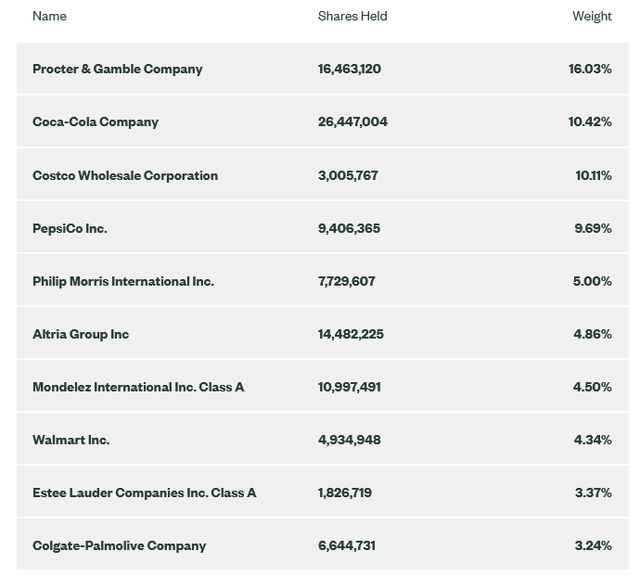640x576 pixels.
Task: Click shares value 26,447,004
Action: coord(353,122)
